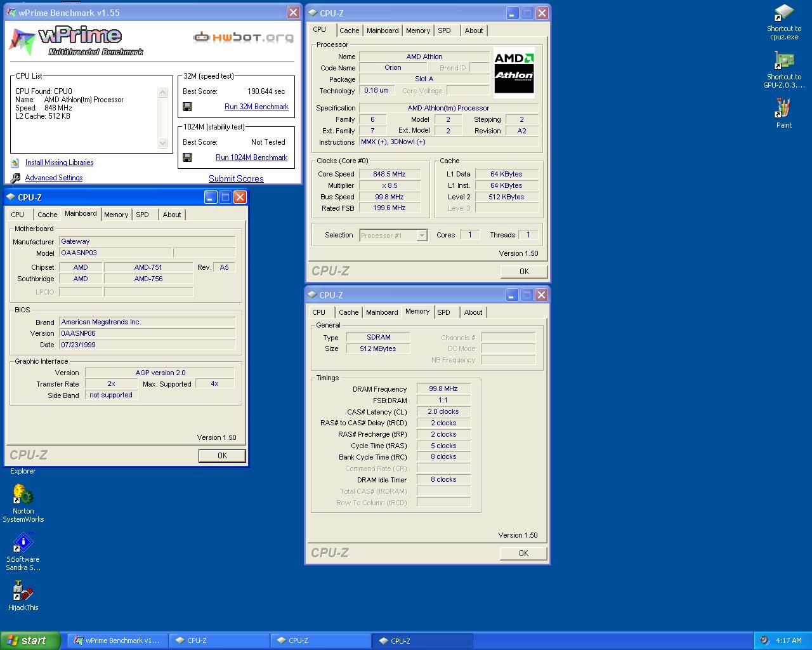Click the AMD Athlon logo in CPU-Z

(x=514, y=72)
